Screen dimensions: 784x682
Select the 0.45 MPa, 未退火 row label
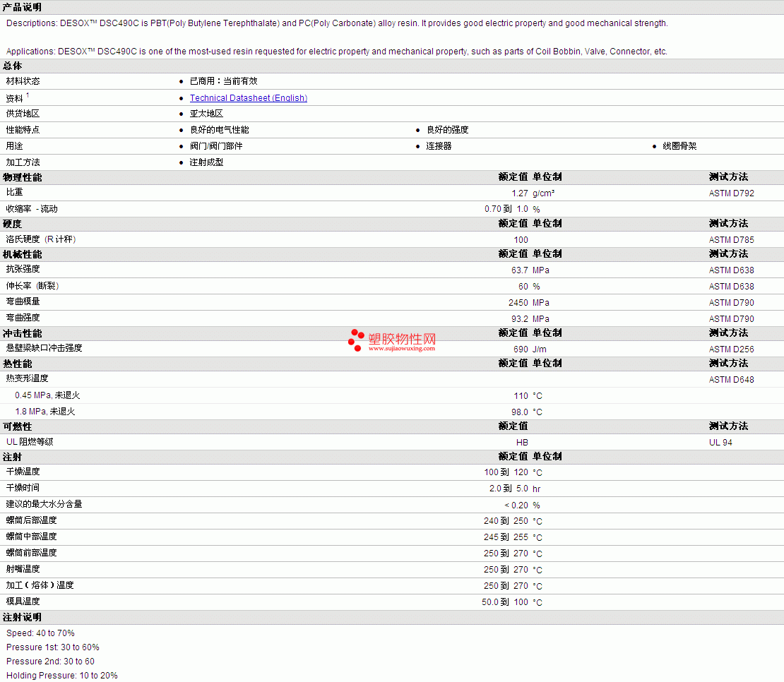[x=47, y=395]
